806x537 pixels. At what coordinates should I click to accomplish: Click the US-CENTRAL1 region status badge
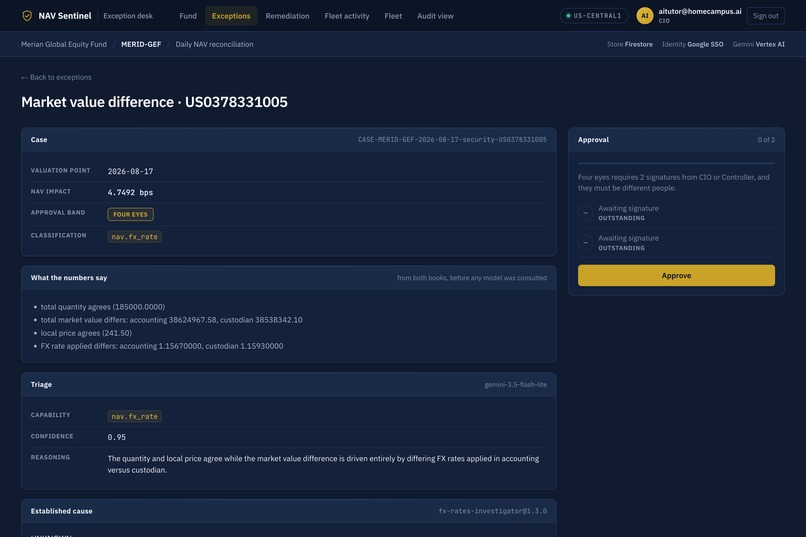click(594, 16)
